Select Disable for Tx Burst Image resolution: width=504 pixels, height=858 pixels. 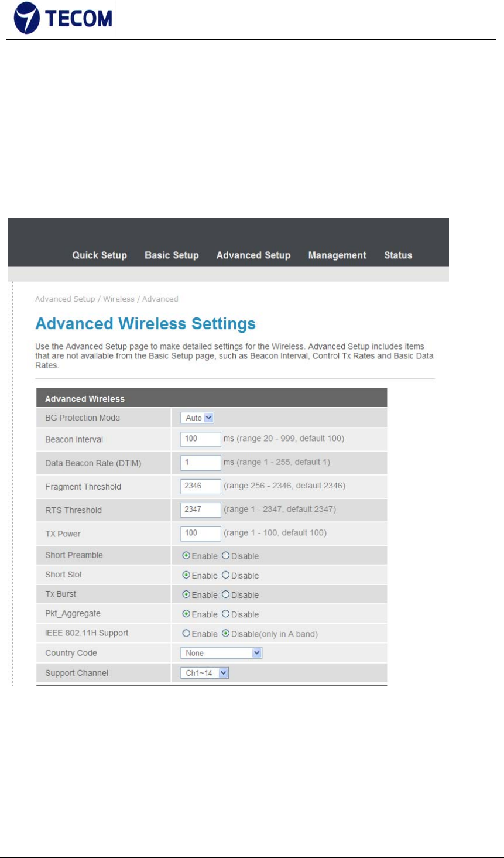tap(225, 594)
